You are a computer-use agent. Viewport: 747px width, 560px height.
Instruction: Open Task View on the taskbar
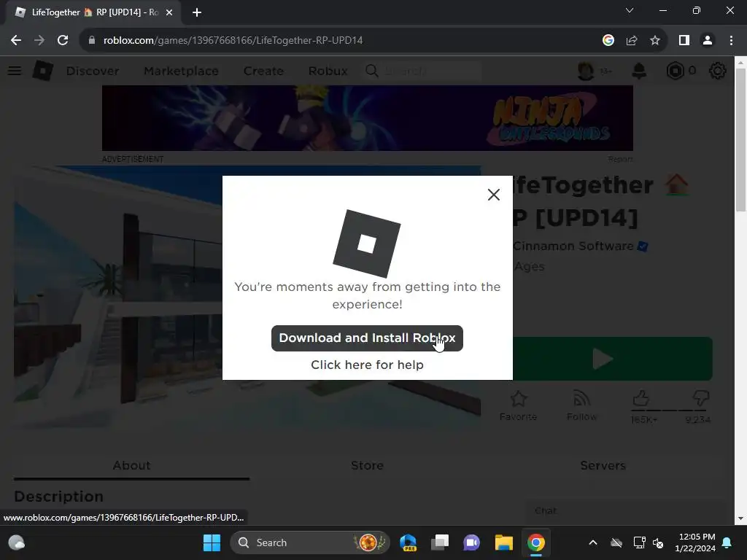pos(440,542)
